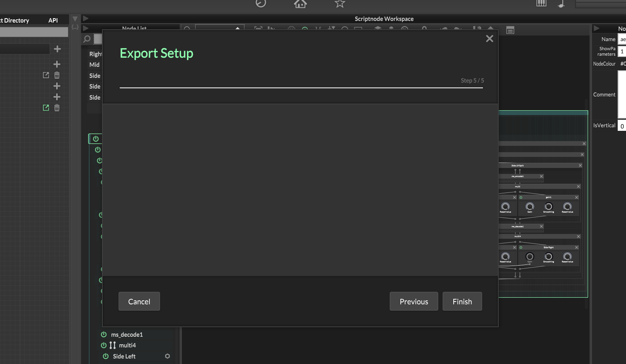
Task: Toggle power on the highlighted root node
Action: tap(96, 139)
